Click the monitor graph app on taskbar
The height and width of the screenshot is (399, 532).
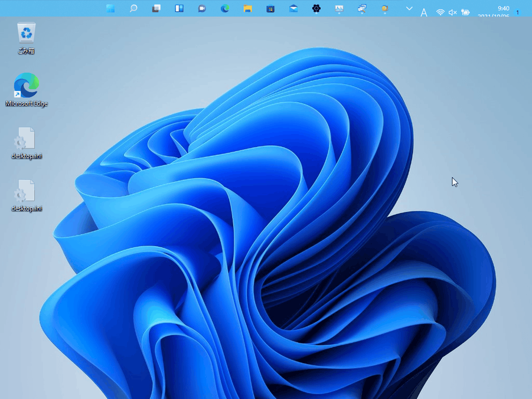click(339, 8)
